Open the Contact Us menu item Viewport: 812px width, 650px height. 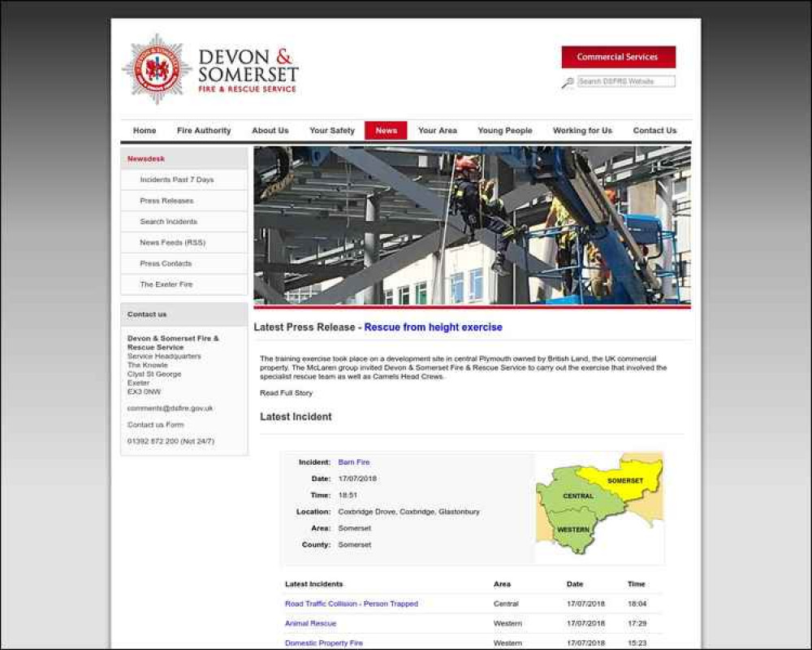(654, 131)
